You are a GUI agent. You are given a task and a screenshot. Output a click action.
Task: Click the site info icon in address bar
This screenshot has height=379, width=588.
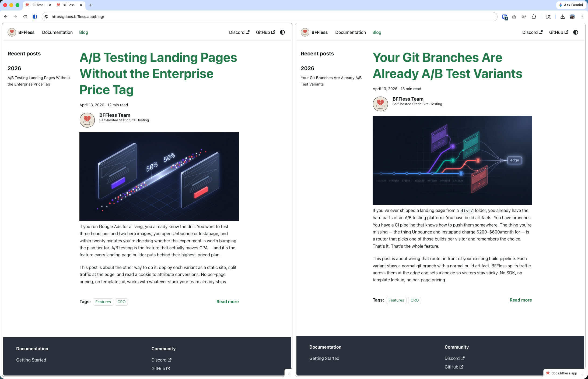[47, 17]
